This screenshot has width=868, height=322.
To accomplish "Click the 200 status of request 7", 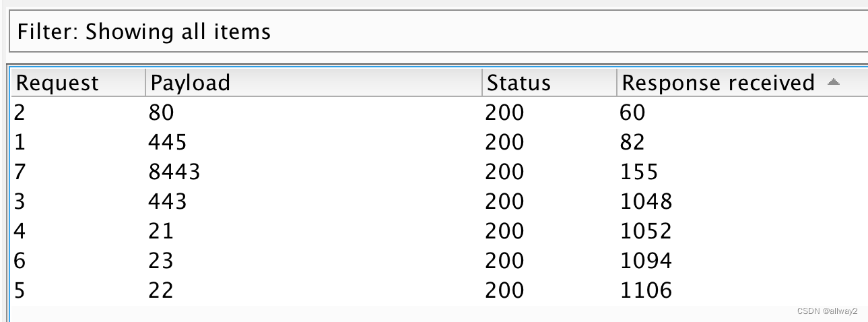I will [x=504, y=172].
